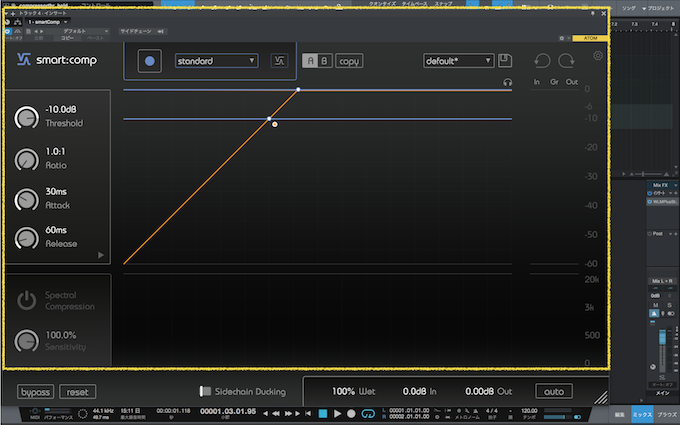The width and height of the screenshot is (680, 425).
Task: Click the orange ratio handle below threshold line
Action: pos(275,124)
